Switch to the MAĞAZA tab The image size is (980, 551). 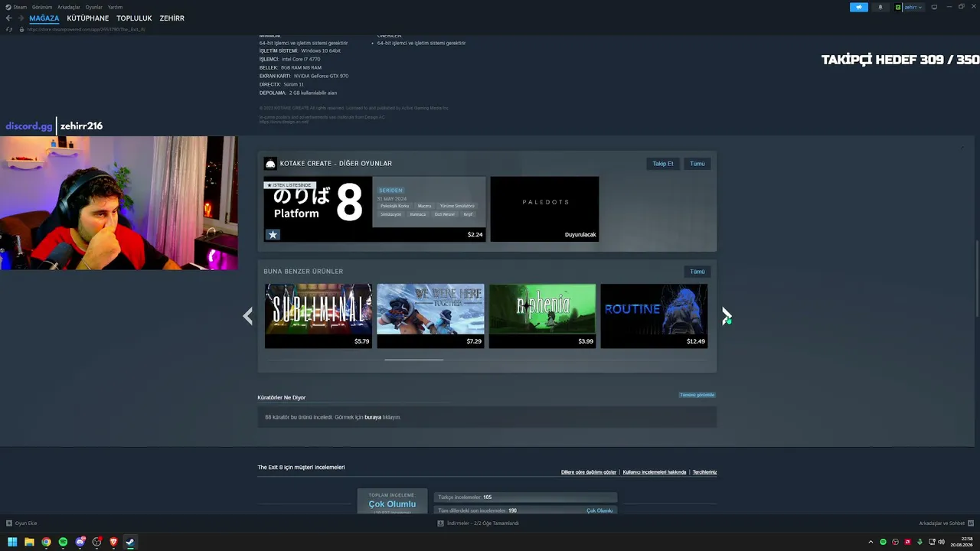click(x=44, y=18)
